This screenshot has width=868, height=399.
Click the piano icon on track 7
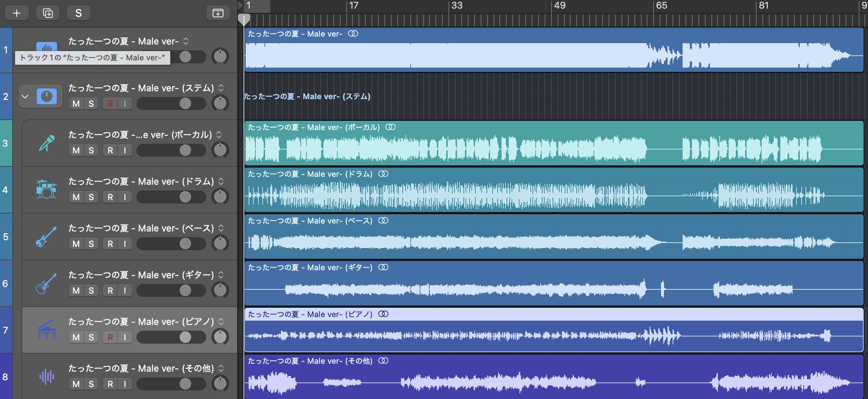tap(46, 330)
